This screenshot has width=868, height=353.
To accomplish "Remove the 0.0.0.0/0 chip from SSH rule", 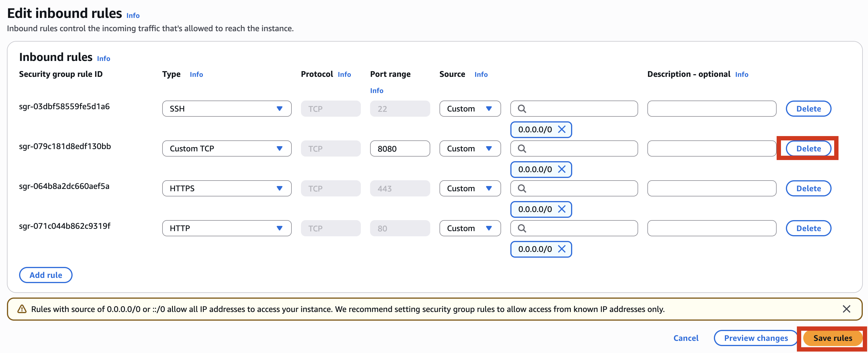I will (562, 129).
